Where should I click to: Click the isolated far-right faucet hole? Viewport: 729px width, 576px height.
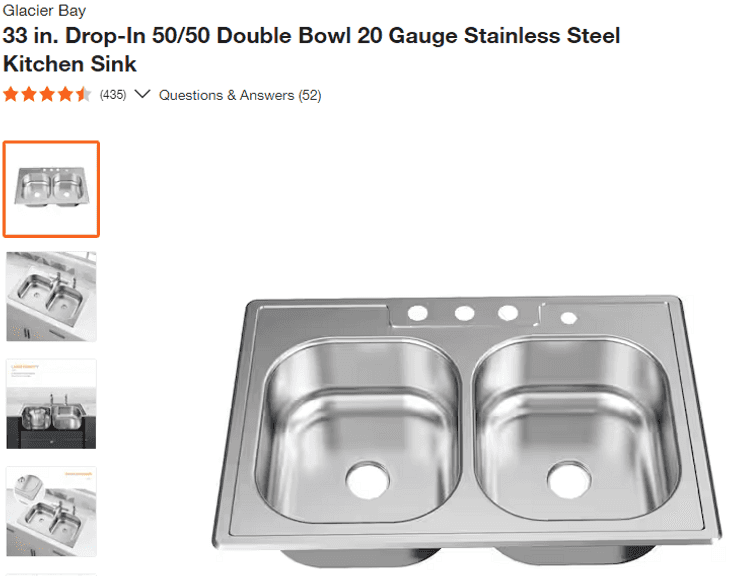pos(569,319)
